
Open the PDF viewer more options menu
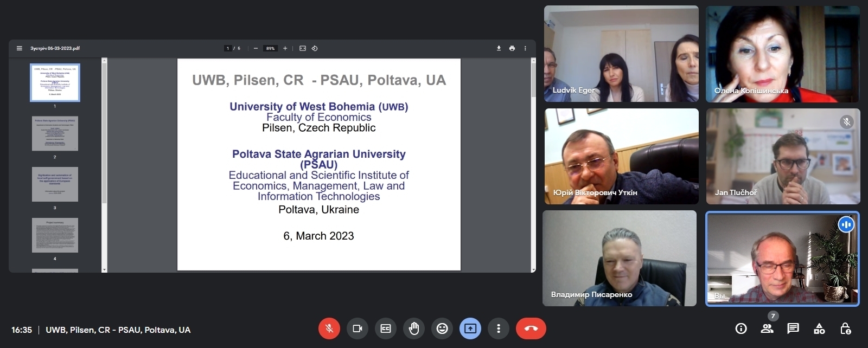(525, 48)
